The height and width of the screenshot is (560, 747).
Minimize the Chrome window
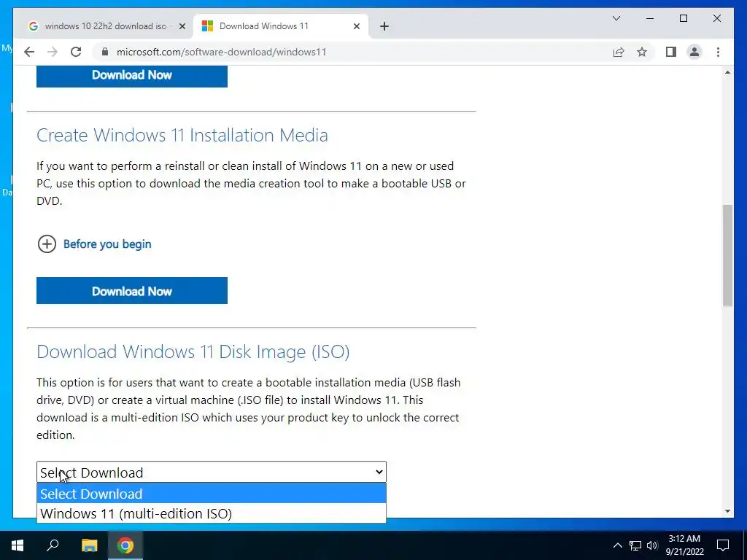click(650, 18)
